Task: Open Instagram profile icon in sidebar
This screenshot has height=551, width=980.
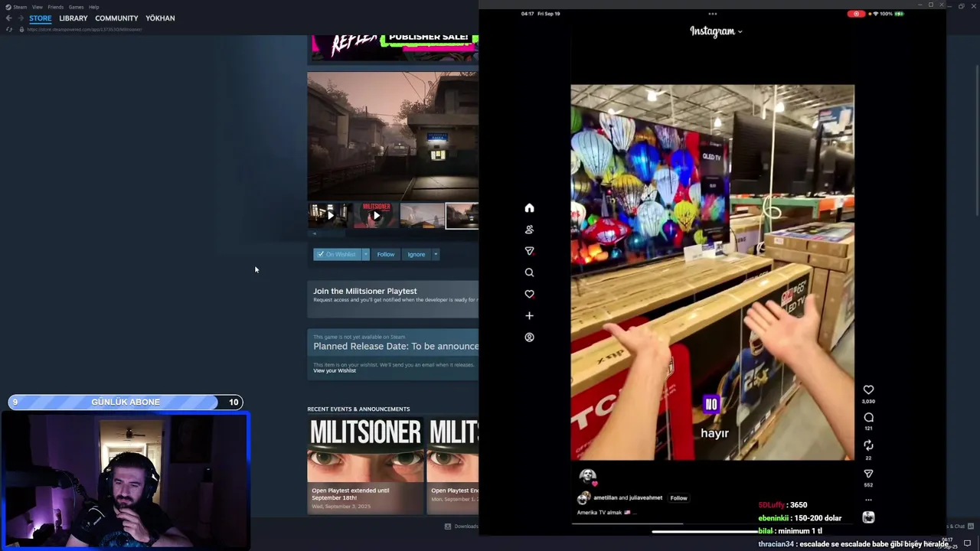Action: tap(529, 337)
